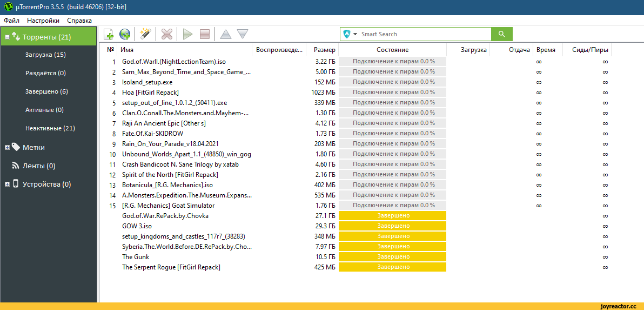Open the Настройки menu
The image size is (644, 310).
pos(43,21)
